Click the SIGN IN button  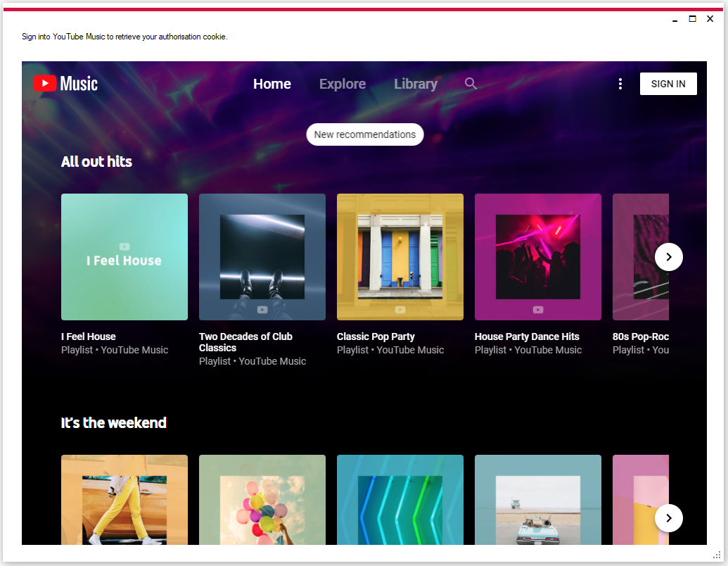[668, 84]
